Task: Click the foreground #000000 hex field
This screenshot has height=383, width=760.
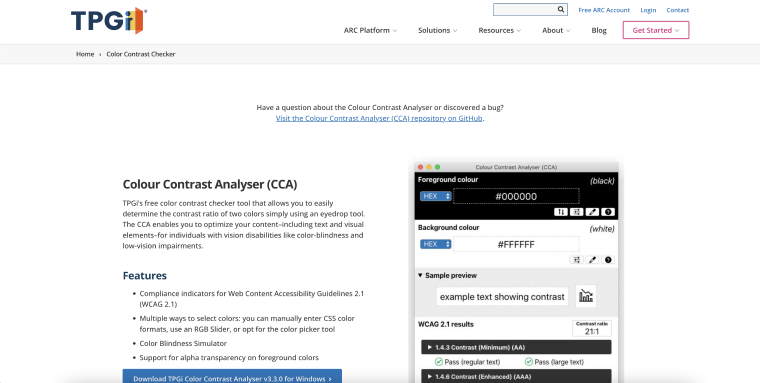Action: (516, 196)
